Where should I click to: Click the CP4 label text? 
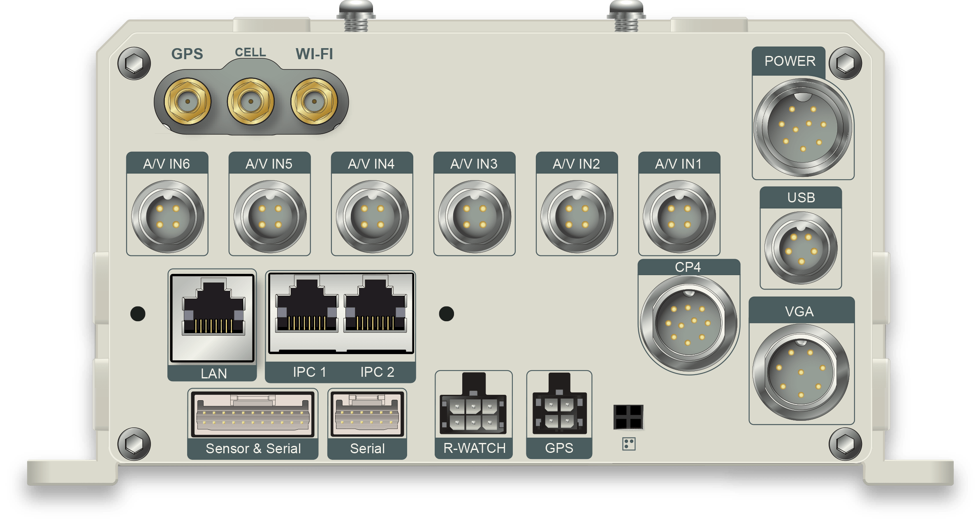(x=688, y=267)
